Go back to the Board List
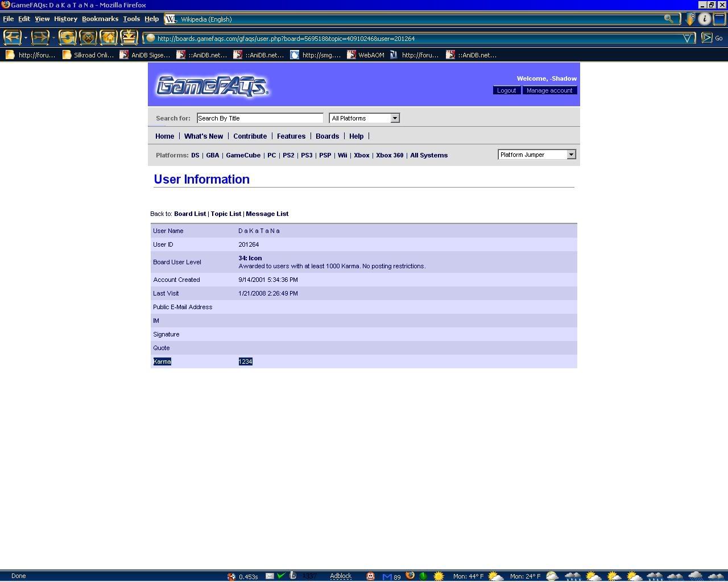This screenshot has height=582, width=728. point(190,214)
